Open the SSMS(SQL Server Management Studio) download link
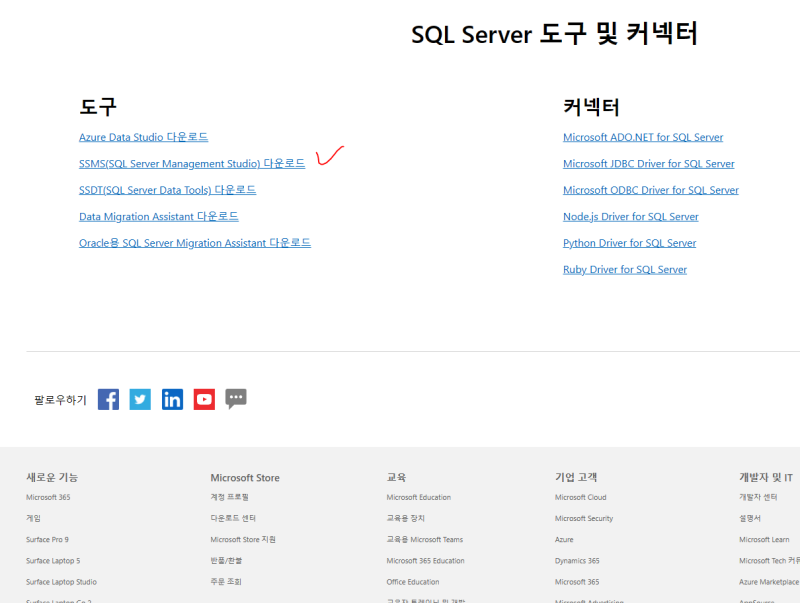800x603 pixels. point(191,163)
